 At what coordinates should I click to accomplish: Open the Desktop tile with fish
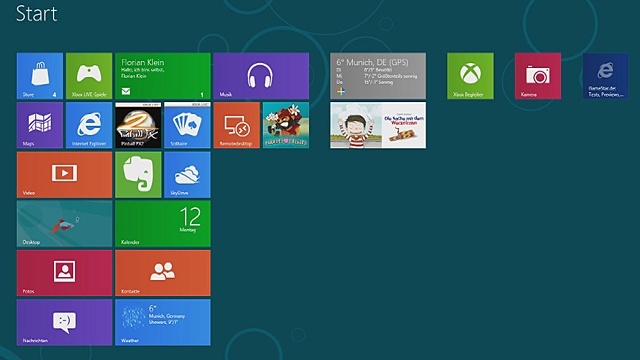64,224
